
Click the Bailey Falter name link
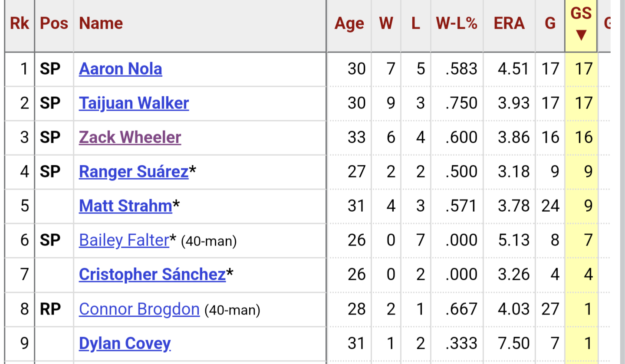124,240
